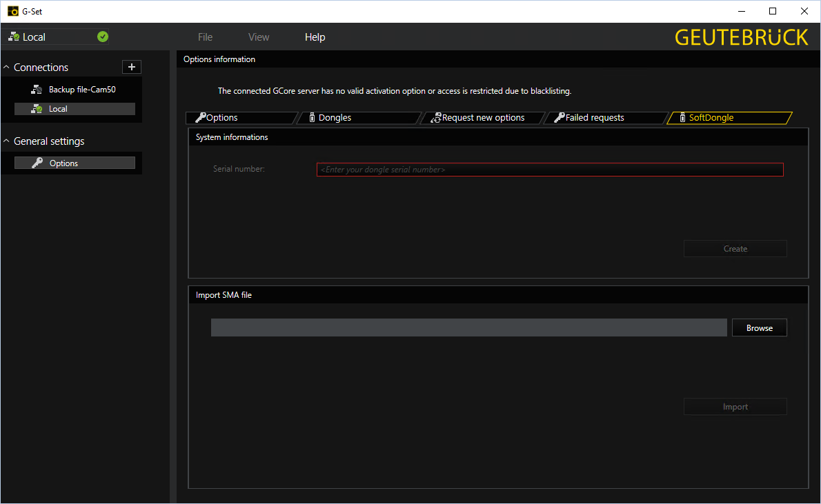Click the dongle icon on Dongles tab
The width and height of the screenshot is (821, 504).
(312, 118)
